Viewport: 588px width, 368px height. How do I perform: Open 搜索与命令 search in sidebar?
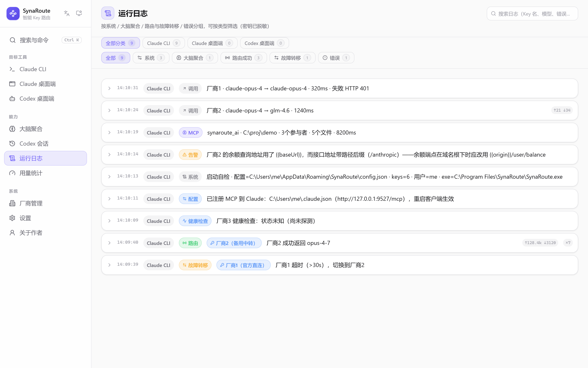pos(46,40)
